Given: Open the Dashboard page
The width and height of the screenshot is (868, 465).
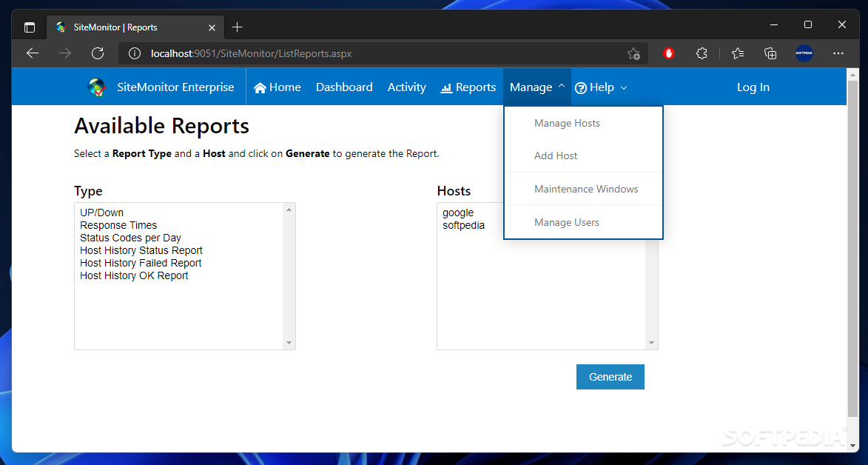Looking at the screenshot, I should point(344,87).
